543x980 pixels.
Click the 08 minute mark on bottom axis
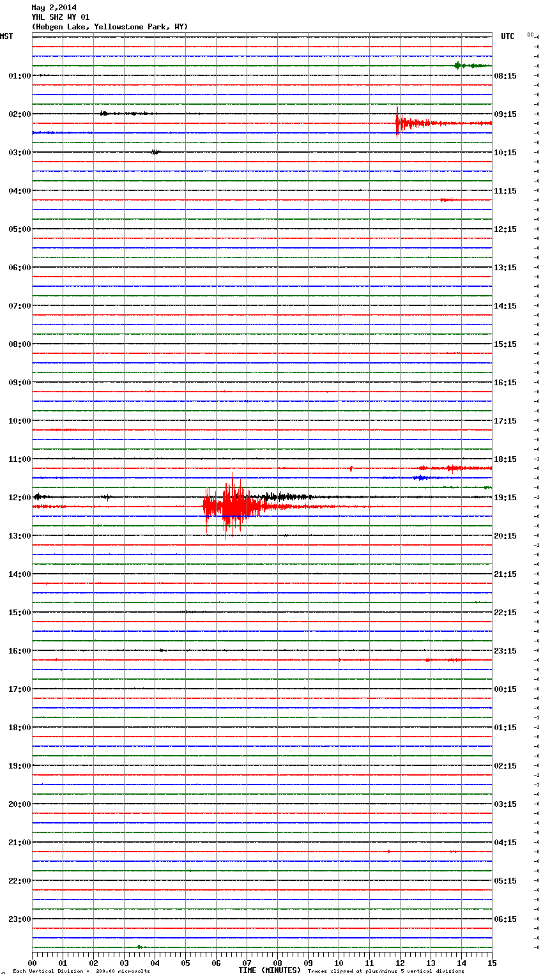click(277, 962)
